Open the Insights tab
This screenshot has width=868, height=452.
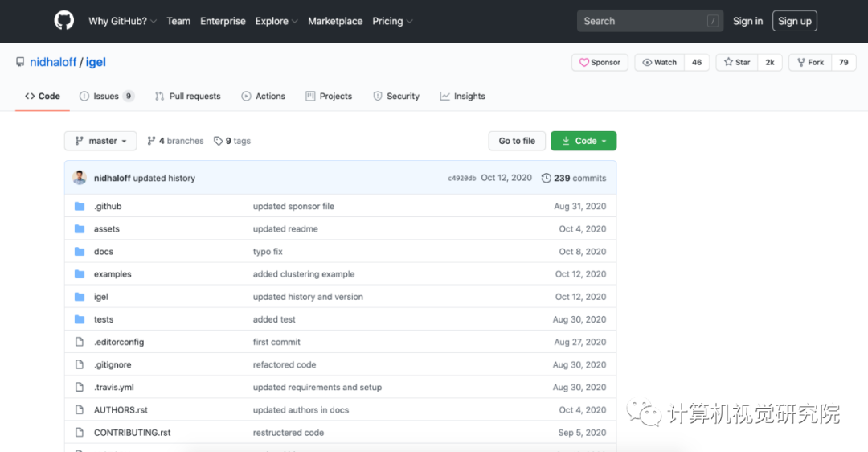462,96
